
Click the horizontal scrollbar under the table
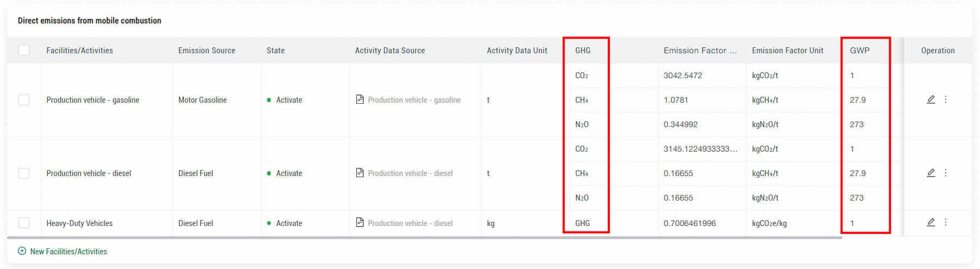[424, 237]
